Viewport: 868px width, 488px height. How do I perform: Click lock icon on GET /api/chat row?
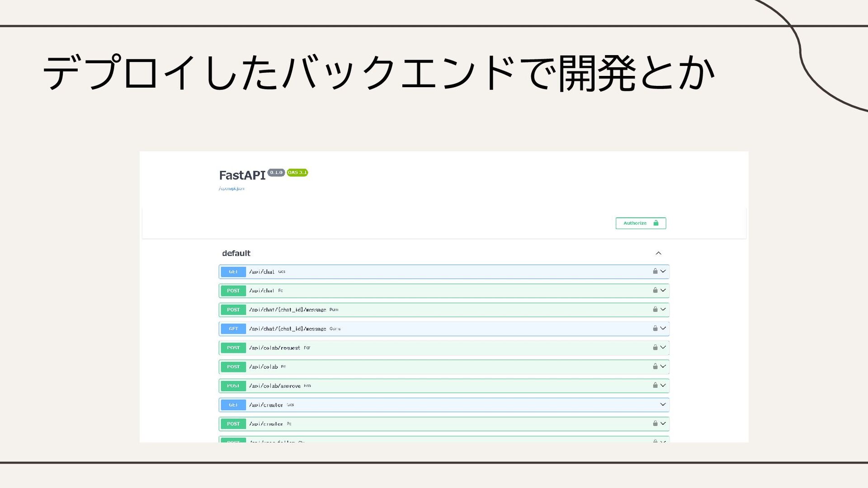coord(655,271)
